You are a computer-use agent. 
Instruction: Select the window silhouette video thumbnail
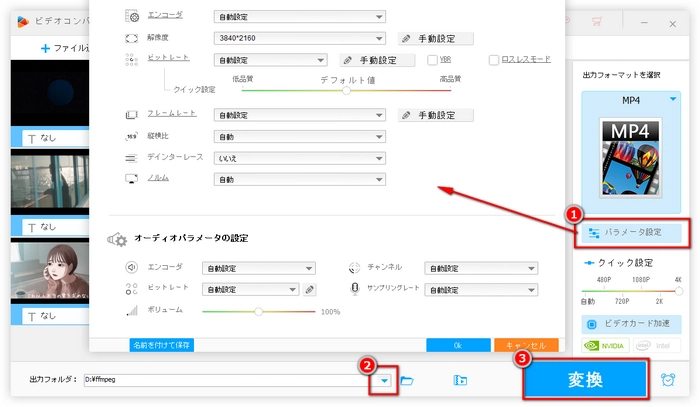coord(50,182)
